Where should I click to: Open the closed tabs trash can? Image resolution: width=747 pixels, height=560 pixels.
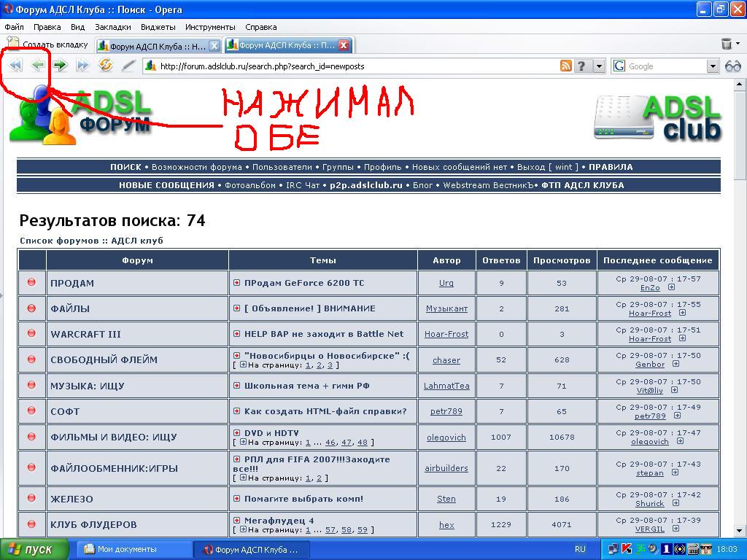pyautogui.click(x=727, y=44)
